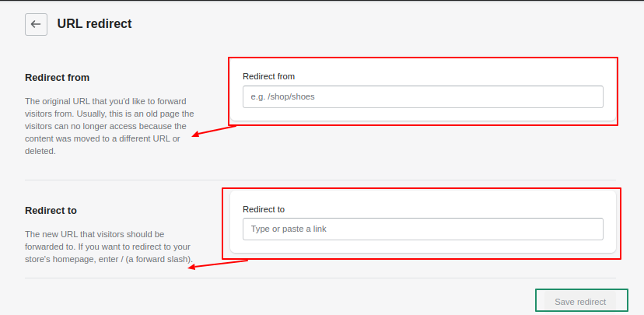Screen dimensions: 644x315
Task: Focus the Redirect from input field
Action: pos(422,97)
